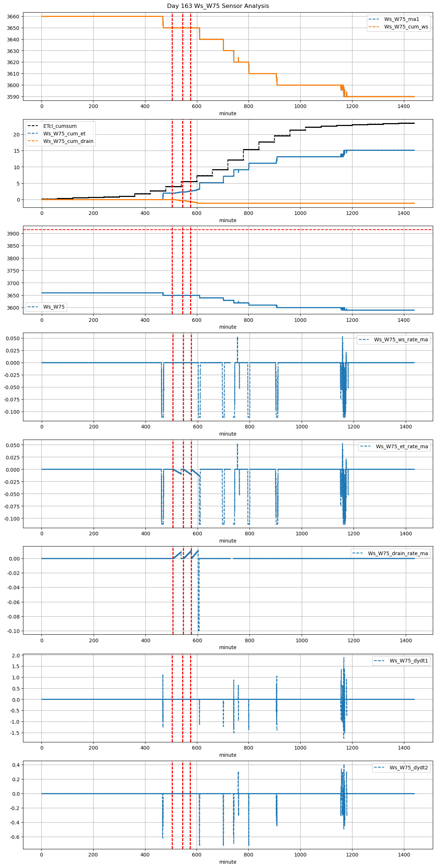Click the Ws_W75_et_rate_ma legend label
436x868 pixels.
pos(402,446)
